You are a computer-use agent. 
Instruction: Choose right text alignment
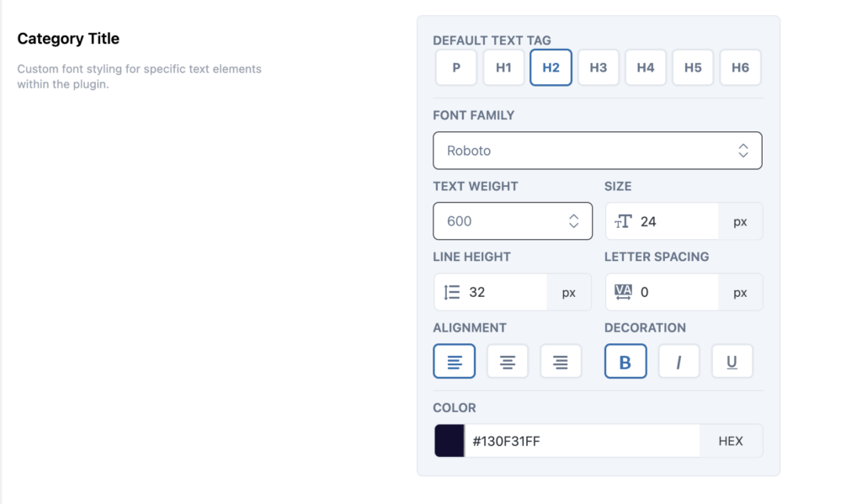point(561,361)
